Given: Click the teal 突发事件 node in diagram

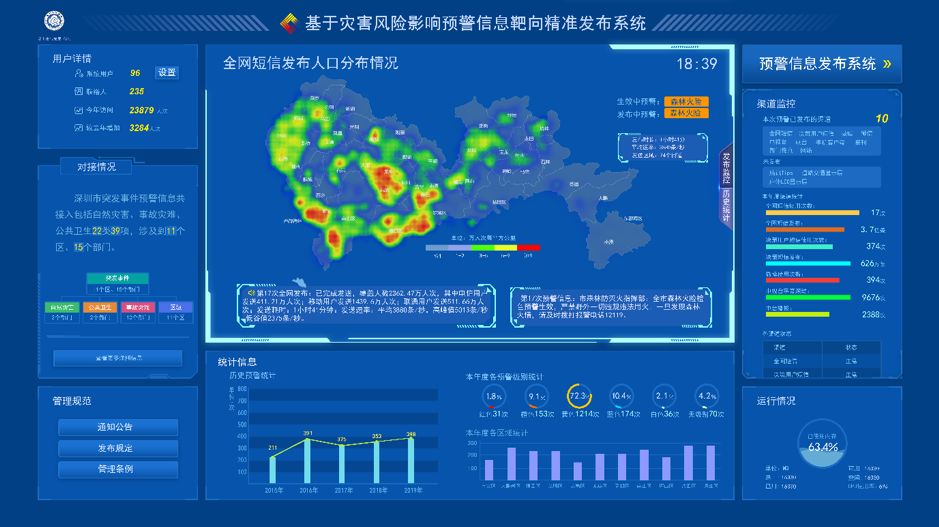Looking at the screenshot, I should [117, 278].
